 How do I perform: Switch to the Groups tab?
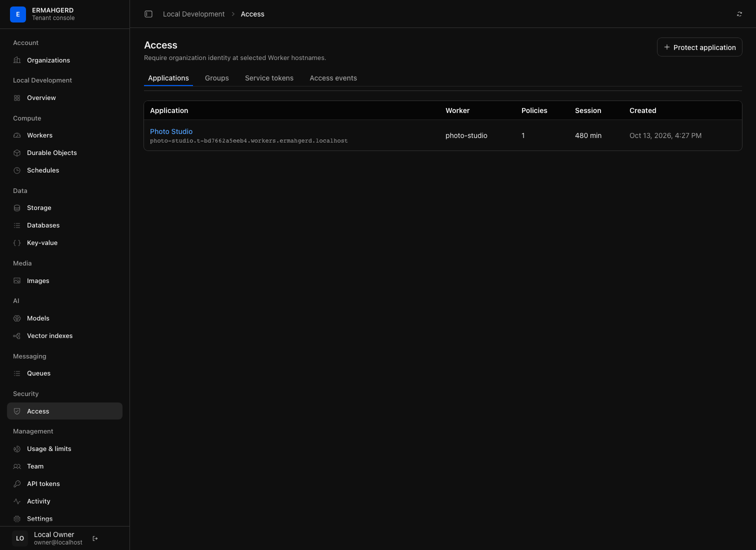217,78
